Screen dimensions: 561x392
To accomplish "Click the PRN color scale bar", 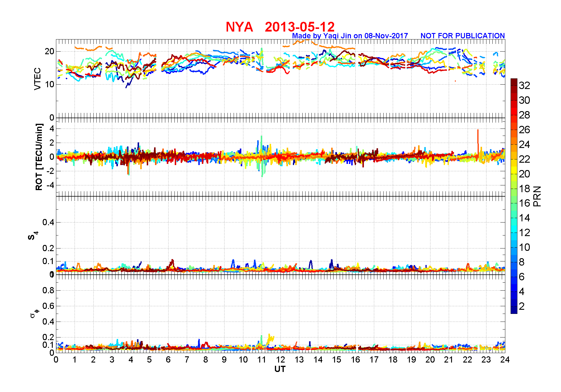I will (x=514, y=196).
